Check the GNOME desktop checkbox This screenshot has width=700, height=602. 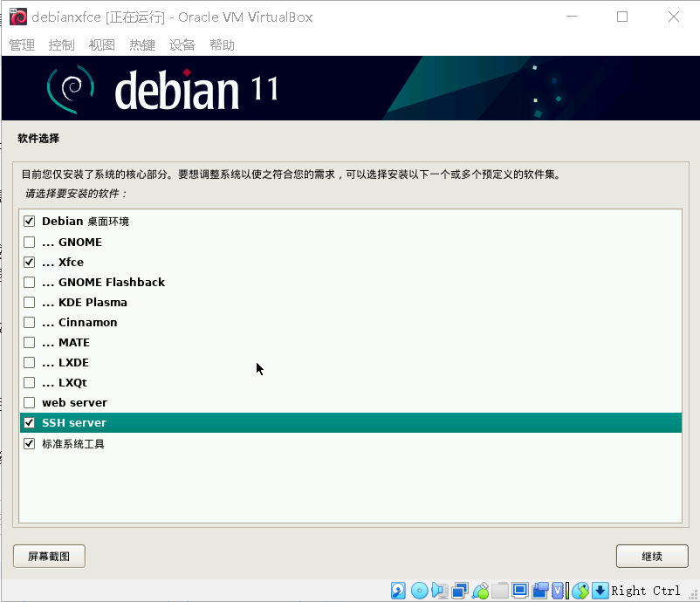coord(30,242)
